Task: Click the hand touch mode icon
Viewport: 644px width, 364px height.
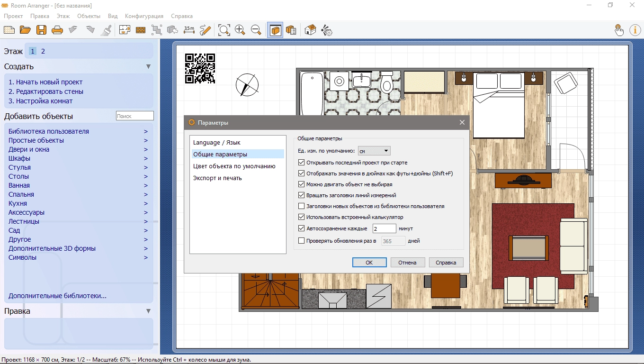Action: click(x=619, y=30)
